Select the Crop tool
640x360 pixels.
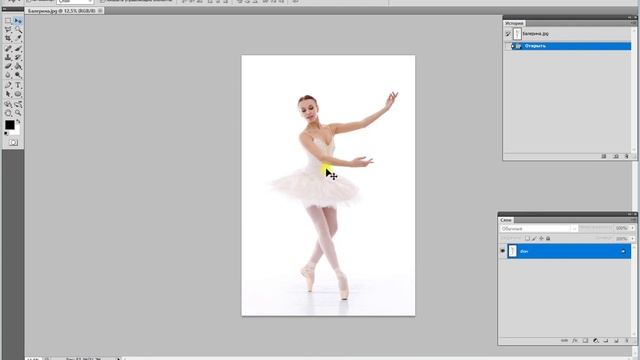coord(8,38)
